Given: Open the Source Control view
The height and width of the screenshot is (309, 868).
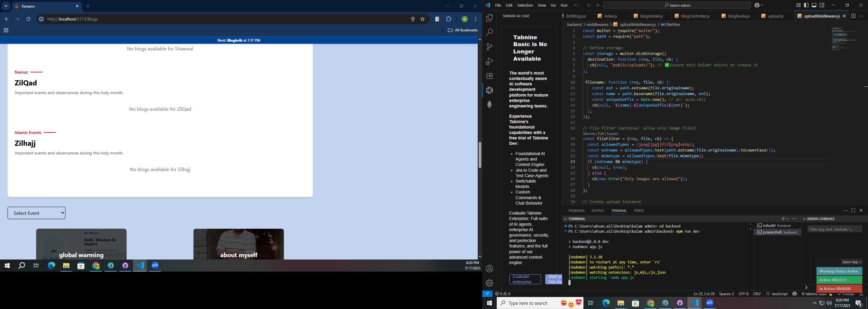Looking at the screenshot, I should pos(489,47).
